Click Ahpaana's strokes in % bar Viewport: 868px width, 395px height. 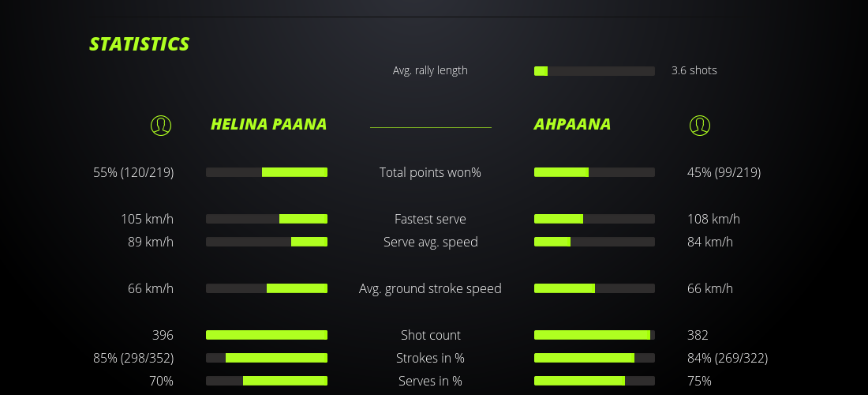pos(594,358)
